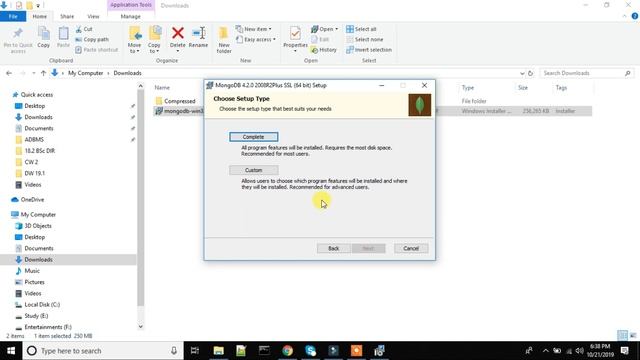640x360 pixels.
Task: Choose the Complete setup type button
Action: tap(253, 137)
